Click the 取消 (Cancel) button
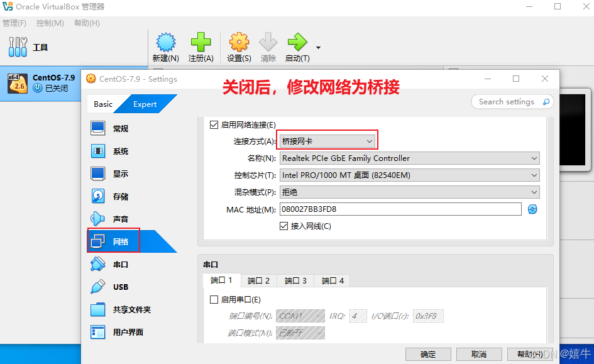594x364 pixels. point(479,354)
